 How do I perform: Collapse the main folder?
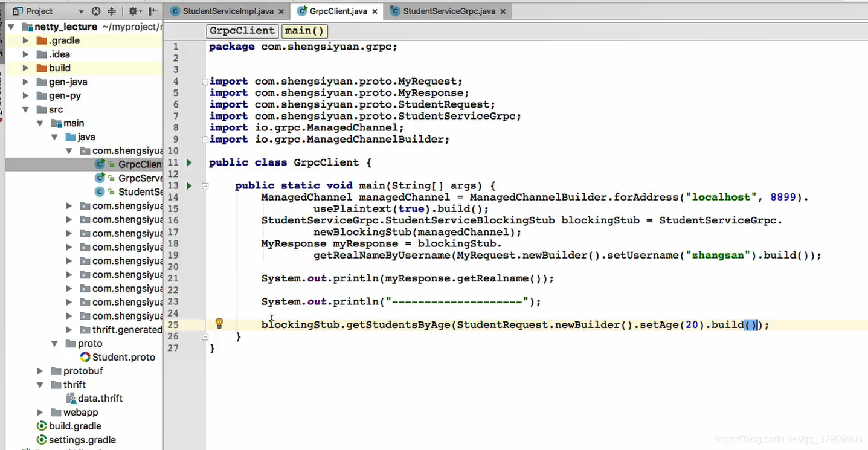(40, 123)
